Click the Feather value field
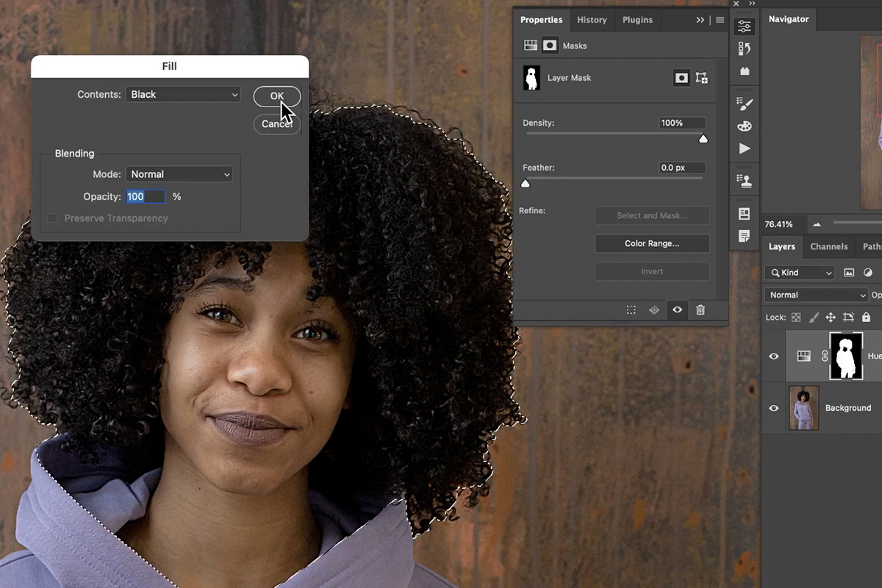 (x=682, y=168)
